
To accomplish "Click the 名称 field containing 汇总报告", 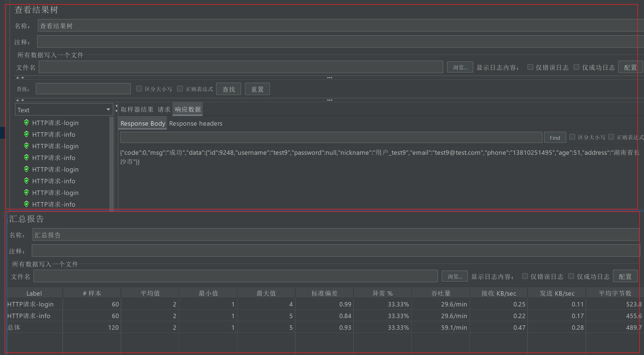I will [x=336, y=235].
